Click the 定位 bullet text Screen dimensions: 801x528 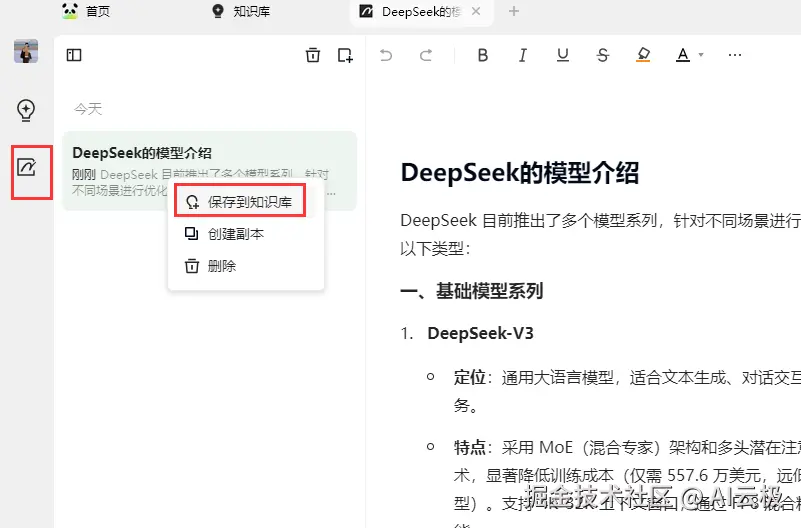[x=469, y=377]
